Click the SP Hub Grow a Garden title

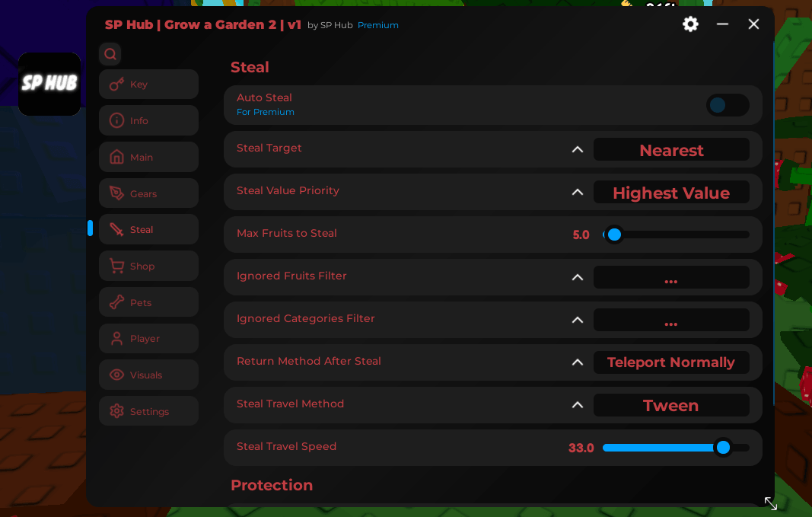coord(203,25)
